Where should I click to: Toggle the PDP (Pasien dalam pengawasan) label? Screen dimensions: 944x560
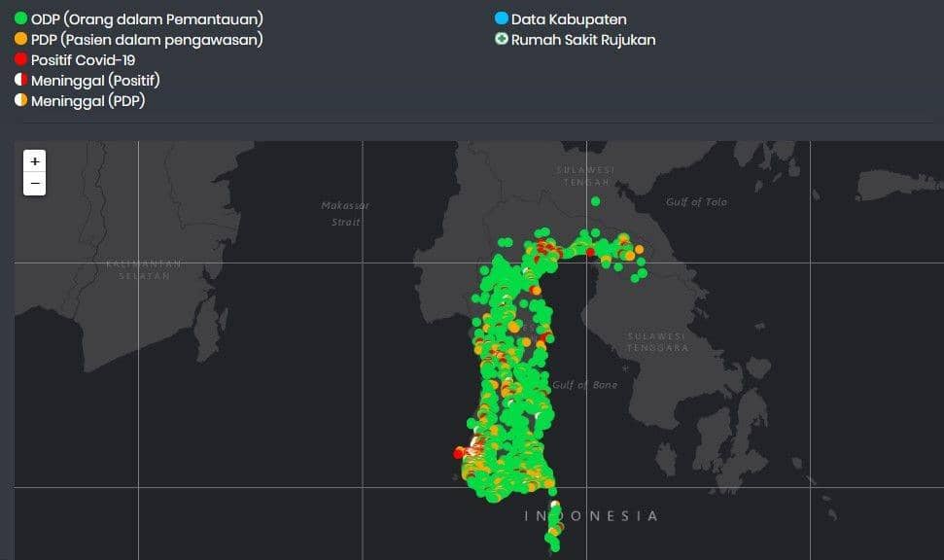pyautogui.click(x=147, y=40)
